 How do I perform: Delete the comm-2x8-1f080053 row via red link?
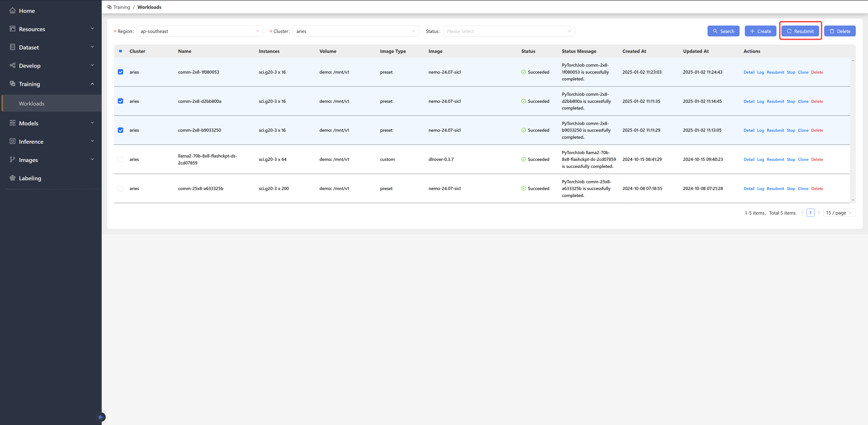(x=817, y=72)
